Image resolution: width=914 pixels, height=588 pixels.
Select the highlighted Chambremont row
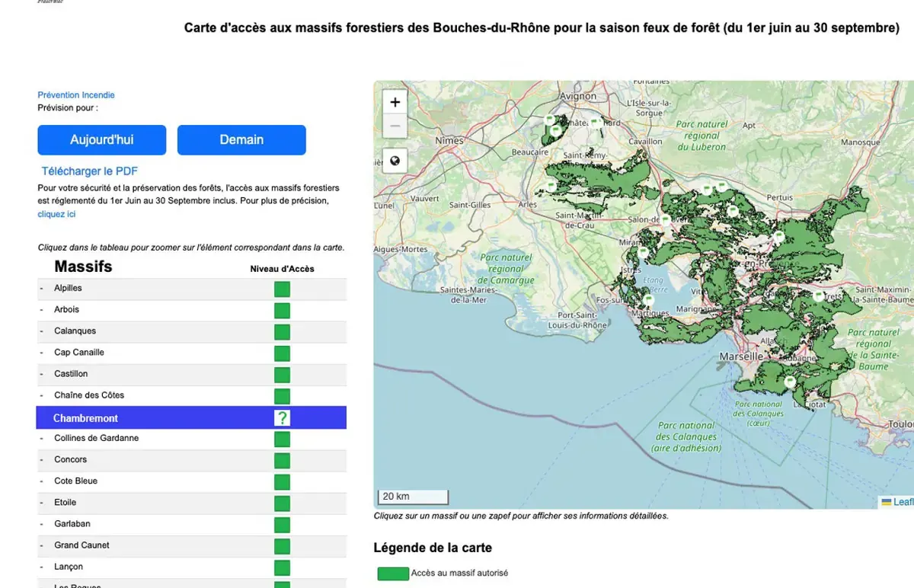(x=191, y=417)
